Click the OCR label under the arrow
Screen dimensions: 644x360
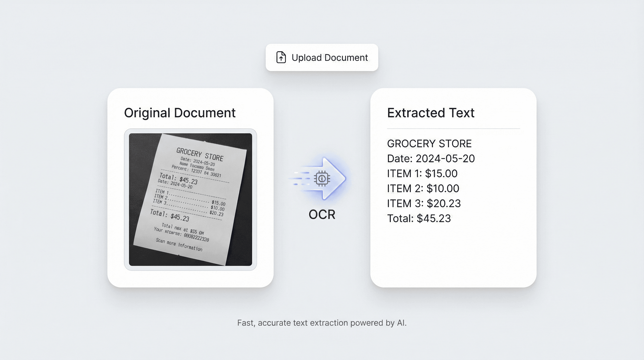click(322, 214)
